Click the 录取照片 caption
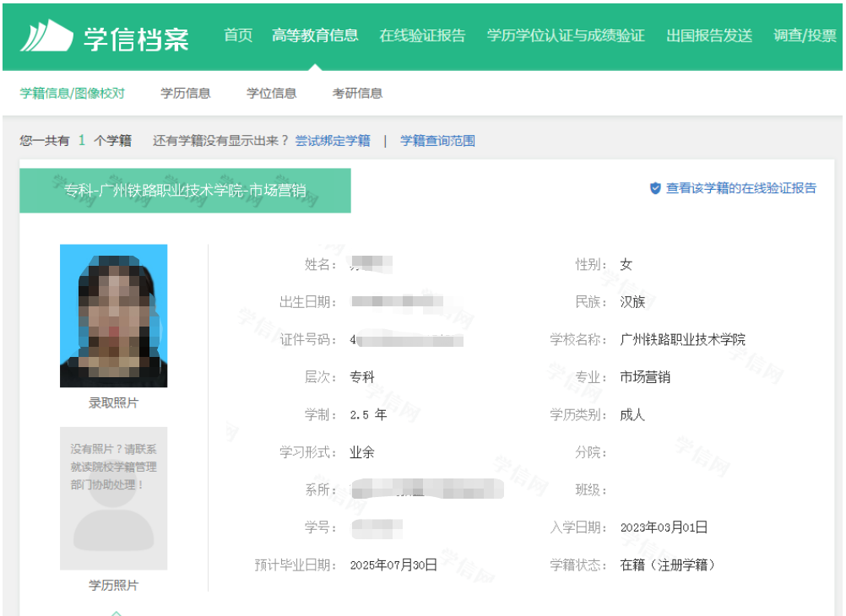Viewport: 846px width, 616px height. click(x=113, y=403)
